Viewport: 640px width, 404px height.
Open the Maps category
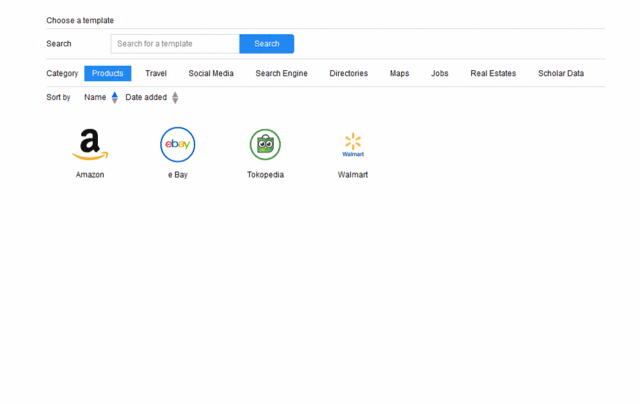point(399,73)
